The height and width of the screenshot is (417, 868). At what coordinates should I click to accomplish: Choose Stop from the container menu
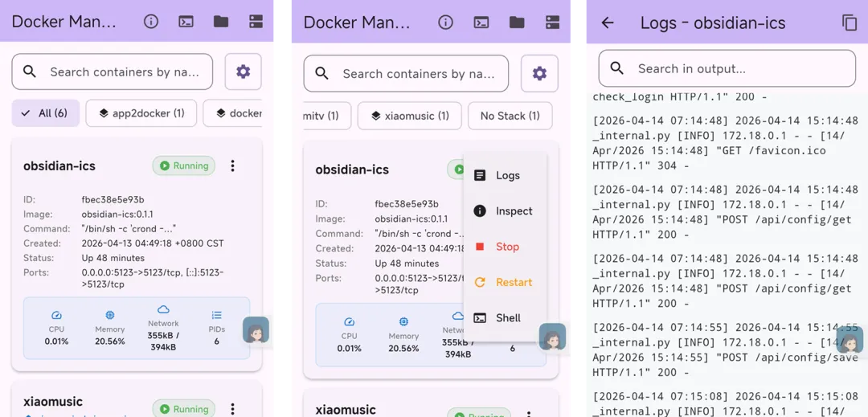505,247
